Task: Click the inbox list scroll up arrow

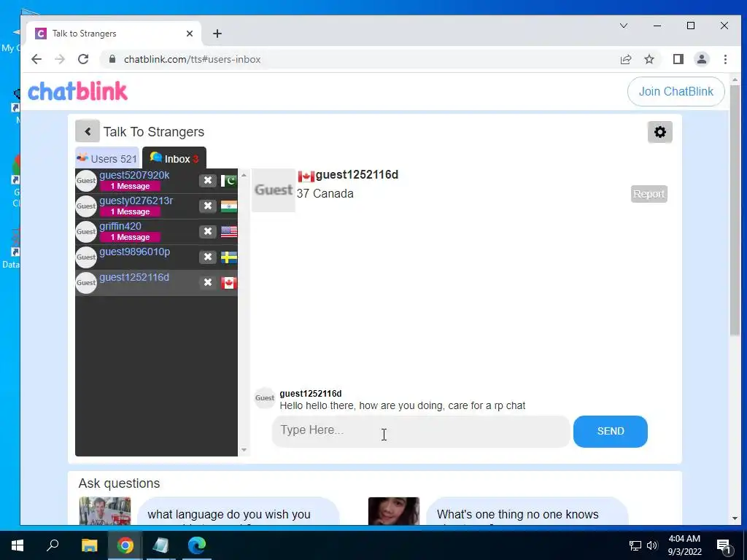Action: click(244, 175)
